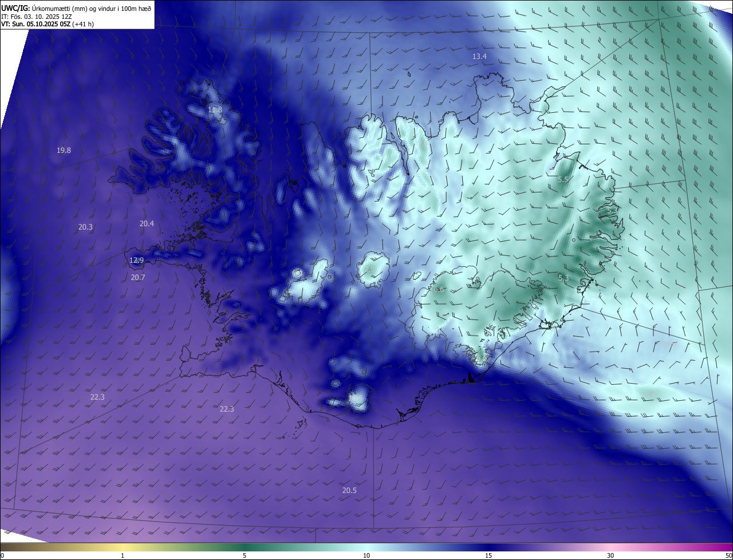Click the '30' tick on the colour scale
733x560 pixels.
tap(610, 556)
